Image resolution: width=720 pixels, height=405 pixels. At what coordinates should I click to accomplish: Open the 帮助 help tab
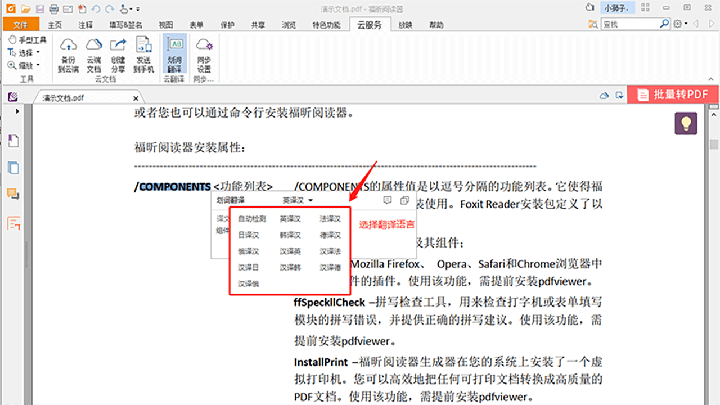tap(436, 25)
